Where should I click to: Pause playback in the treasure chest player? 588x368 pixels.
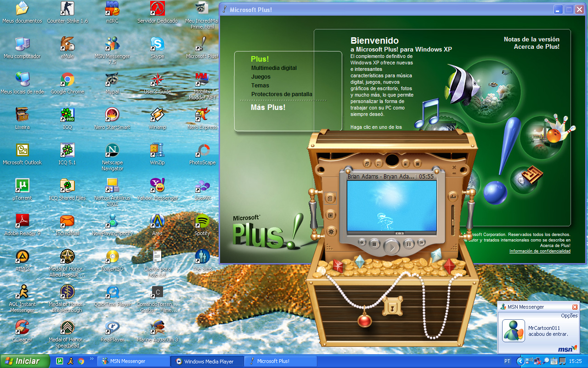409,243
